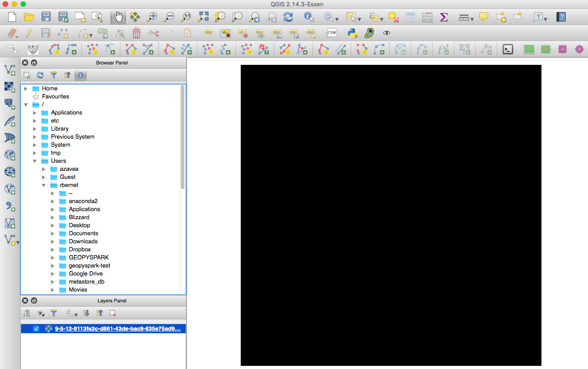588x369 pixels.
Task: Click the Browser Panel refresh icon
Action: 40,75
